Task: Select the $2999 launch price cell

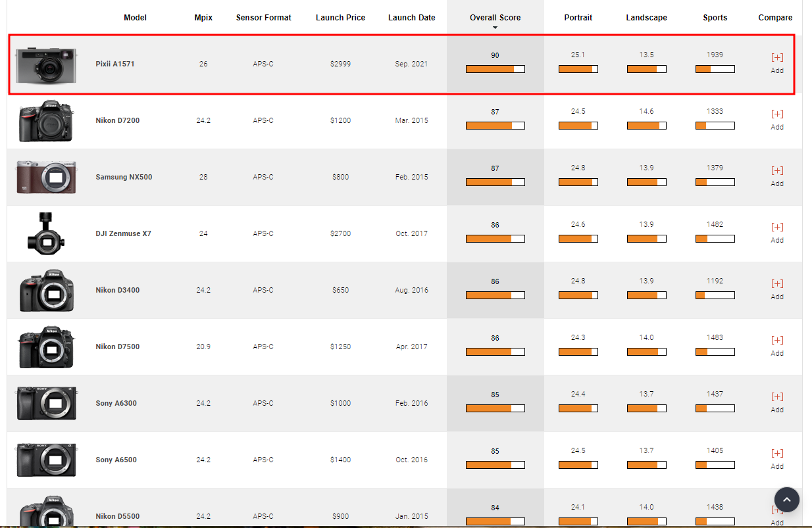Action: click(x=340, y=64)
